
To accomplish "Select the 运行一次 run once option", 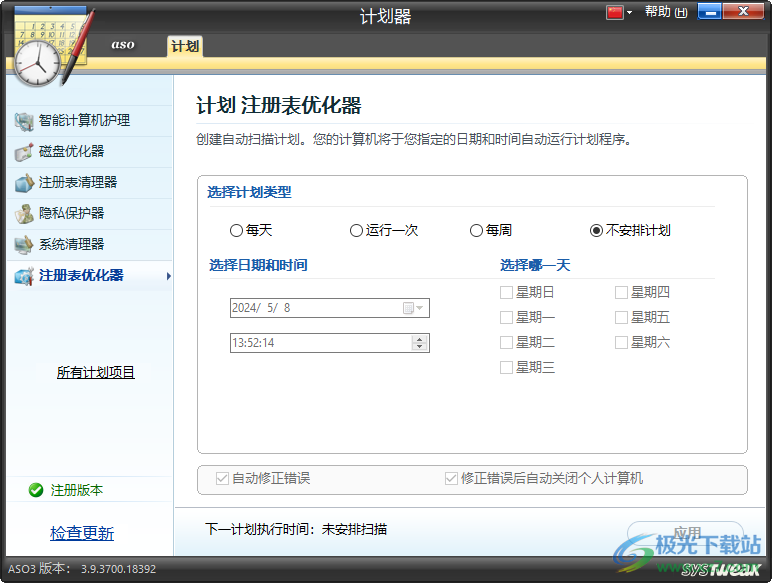I will (x=356, y=230).
